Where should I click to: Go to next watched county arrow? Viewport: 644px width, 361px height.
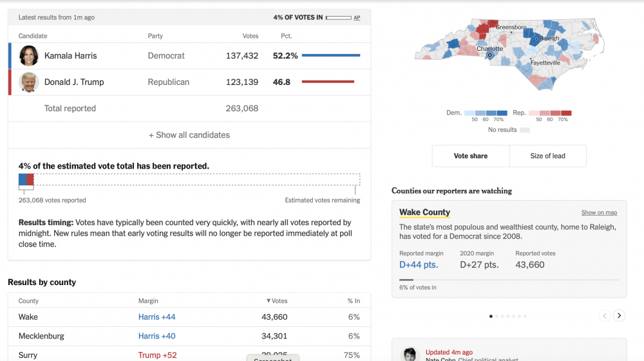pos(619,315)
